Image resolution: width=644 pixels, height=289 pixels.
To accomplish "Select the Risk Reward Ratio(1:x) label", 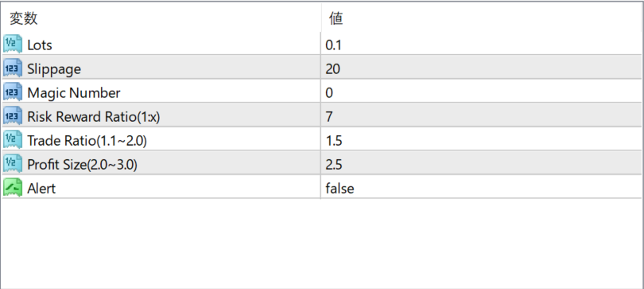I will click(x=94, y=117).
